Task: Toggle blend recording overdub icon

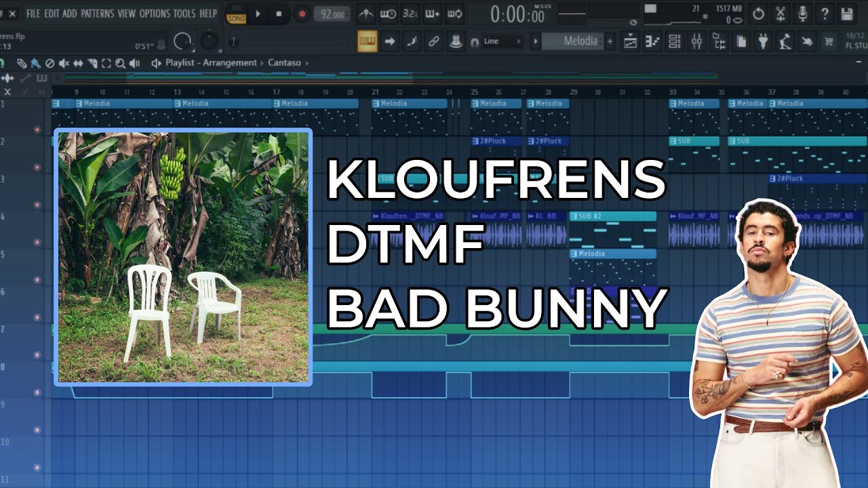Action: click(x=432, y=14)
